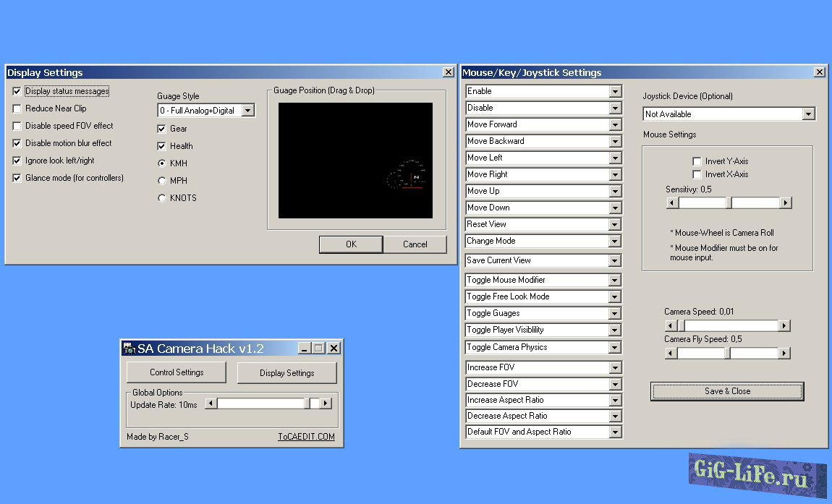Confirm display settings with OK
Screen dimensions: 832x504
tap(350, 244)
